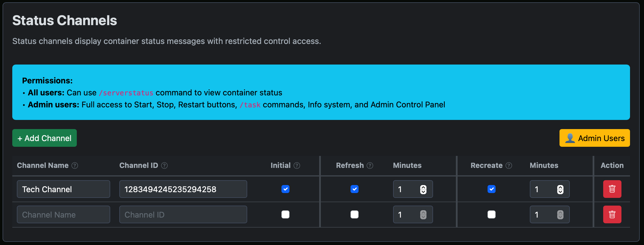The width and height of the screenshot is (644, 245).
Task: Click the Recreate column header
Action: coord(487,165)
